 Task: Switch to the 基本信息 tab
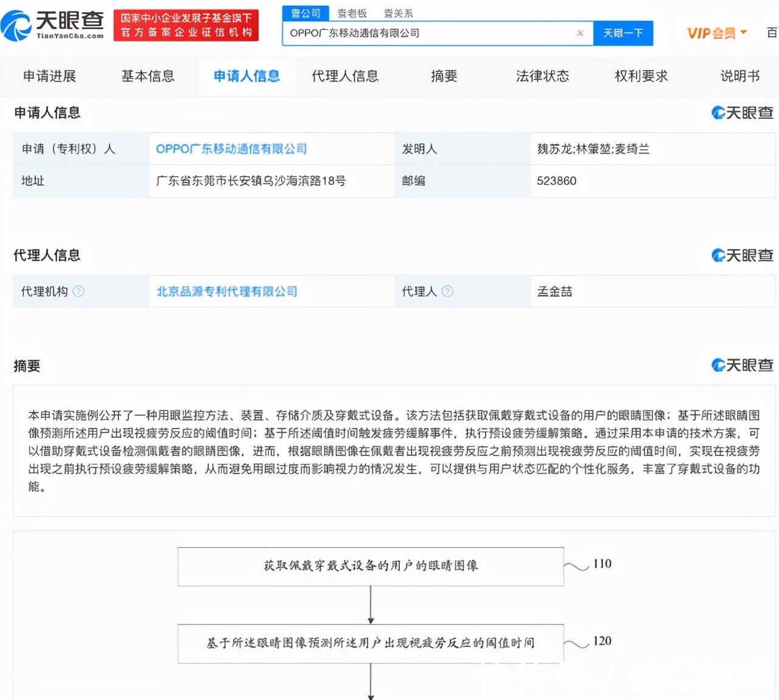click(x=148, y=76)
